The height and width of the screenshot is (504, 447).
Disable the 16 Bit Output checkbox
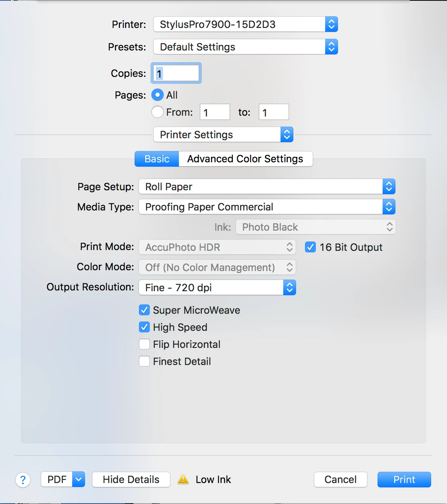coord(310,247)
